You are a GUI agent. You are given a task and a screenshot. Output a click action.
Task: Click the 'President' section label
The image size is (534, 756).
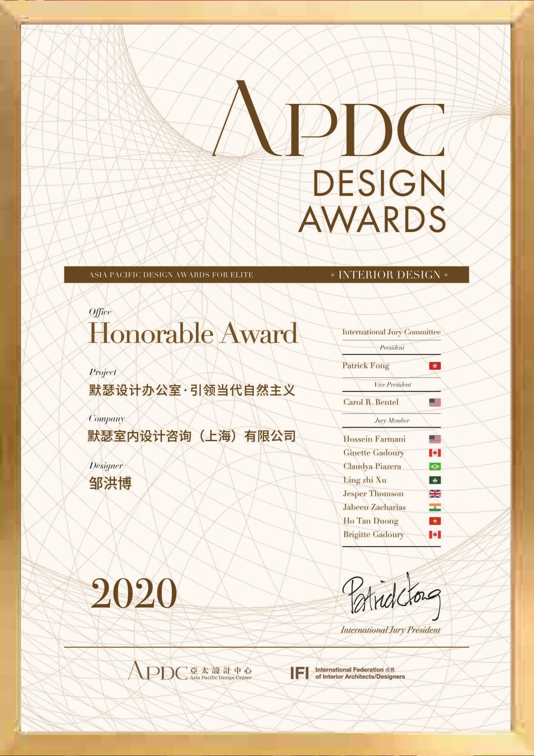392,348
